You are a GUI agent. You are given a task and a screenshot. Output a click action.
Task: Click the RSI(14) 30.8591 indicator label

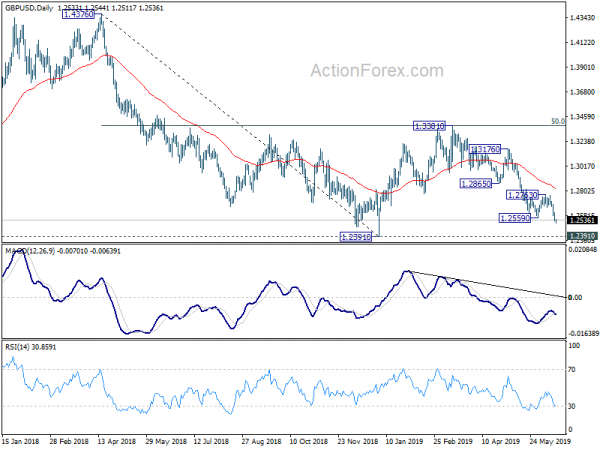coord(31,347)
